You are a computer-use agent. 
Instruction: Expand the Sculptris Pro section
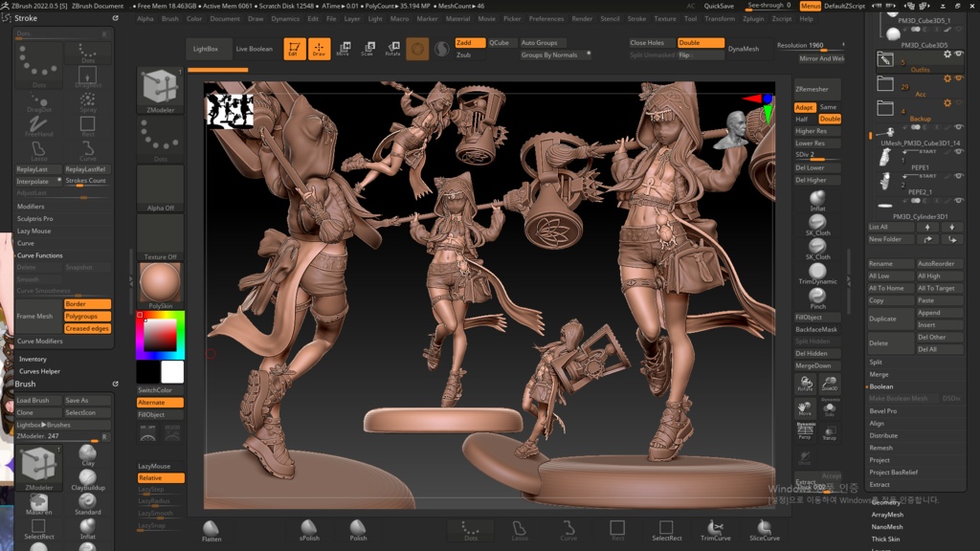35,219
